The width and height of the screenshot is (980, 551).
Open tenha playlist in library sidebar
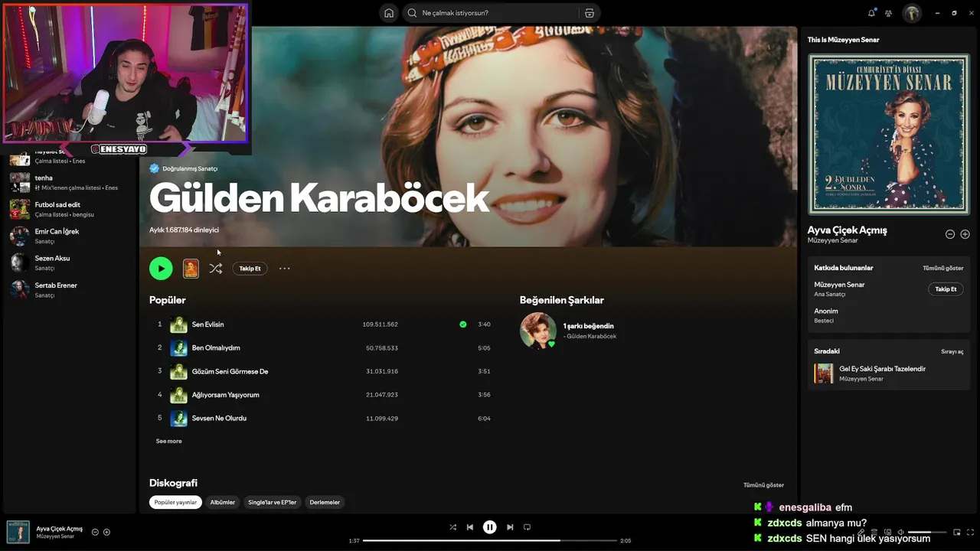coord(69,182)
